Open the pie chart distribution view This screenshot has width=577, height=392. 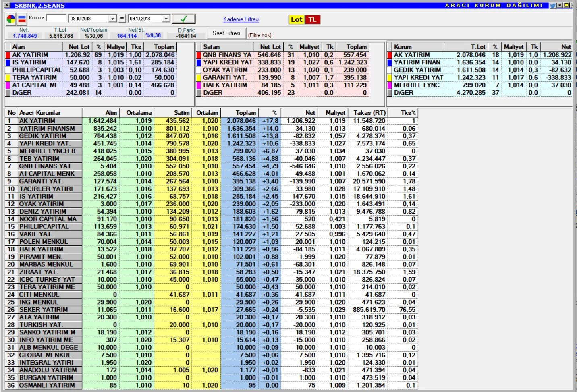coord(11,19)
